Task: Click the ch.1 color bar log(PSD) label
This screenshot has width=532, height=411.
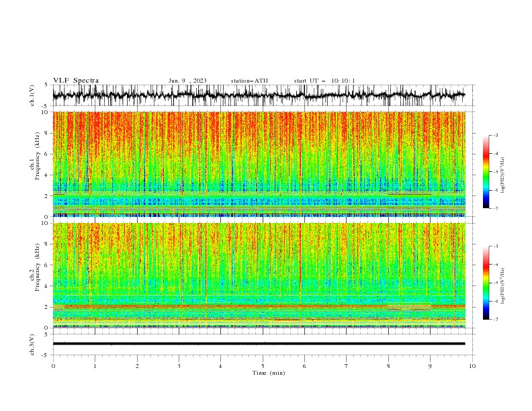Action: [503, 175]
